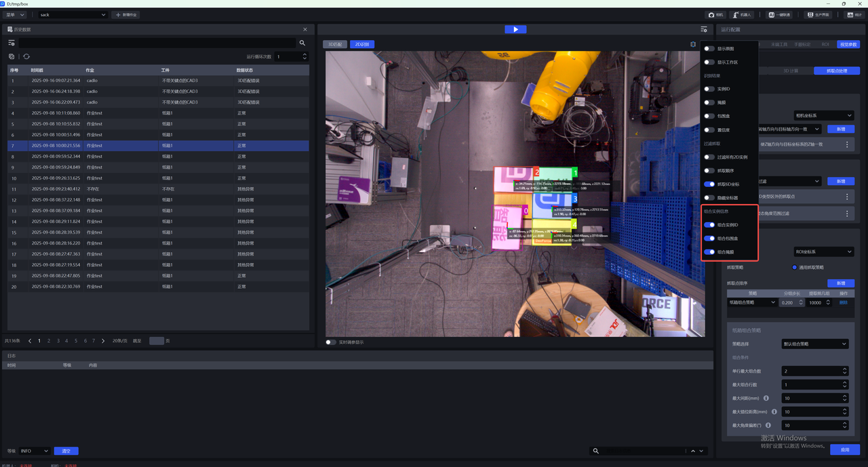The width and height of the screenshot is (868, 467).
Task: Open three-dot menu on Z-axis alignment row
Action: (847, 144)
